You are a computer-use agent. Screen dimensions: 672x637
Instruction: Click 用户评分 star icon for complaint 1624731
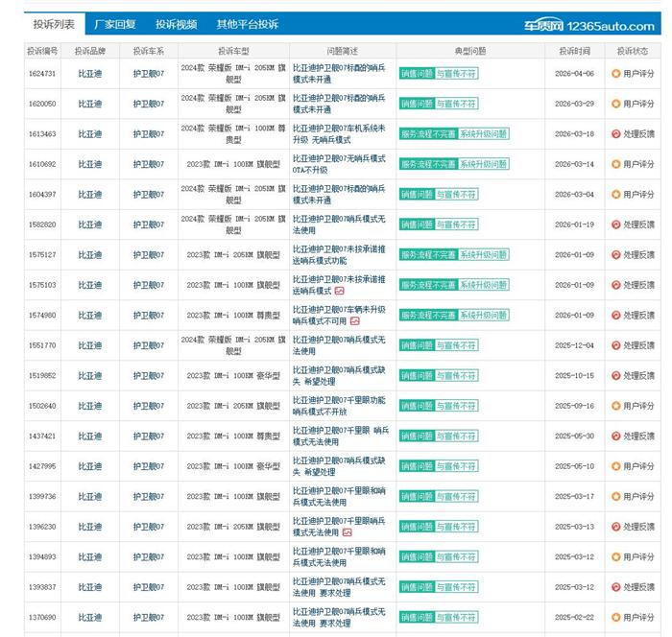pos(616,73)
